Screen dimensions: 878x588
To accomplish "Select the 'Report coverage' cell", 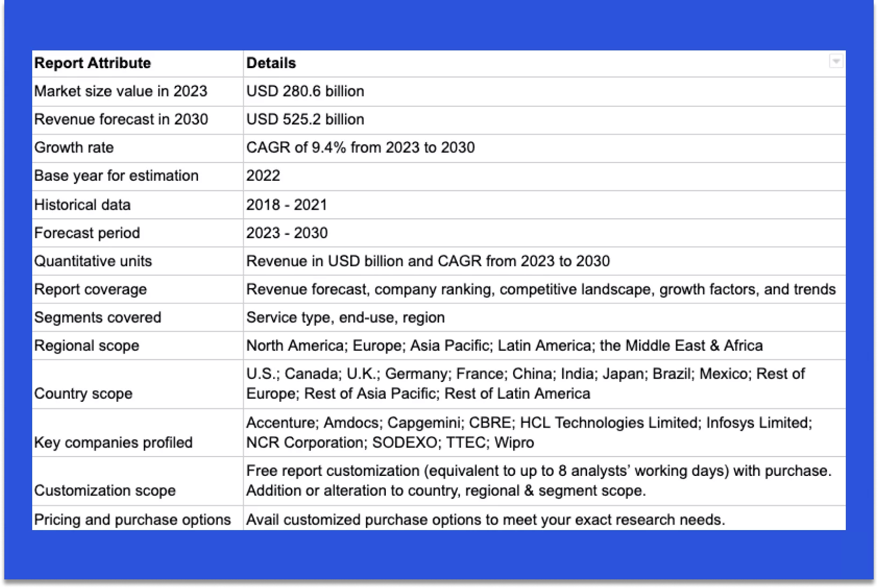I will pyautogui.click(x=137, y=289).
